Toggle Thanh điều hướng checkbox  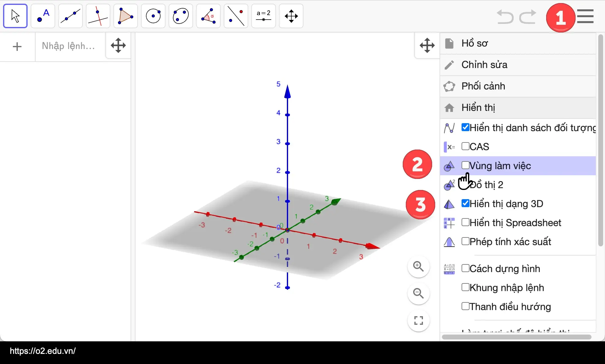tap(465, 306)
